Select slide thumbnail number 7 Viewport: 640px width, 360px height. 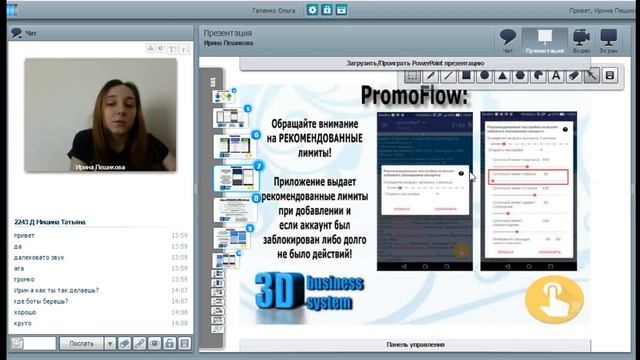tap(237, 178)
